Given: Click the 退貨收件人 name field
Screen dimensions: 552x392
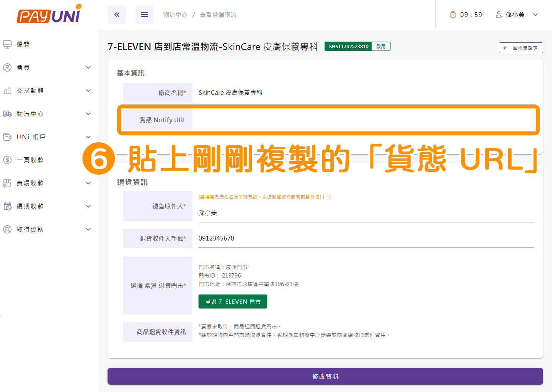Looking at the screenshot, I should tap(366, 213).
